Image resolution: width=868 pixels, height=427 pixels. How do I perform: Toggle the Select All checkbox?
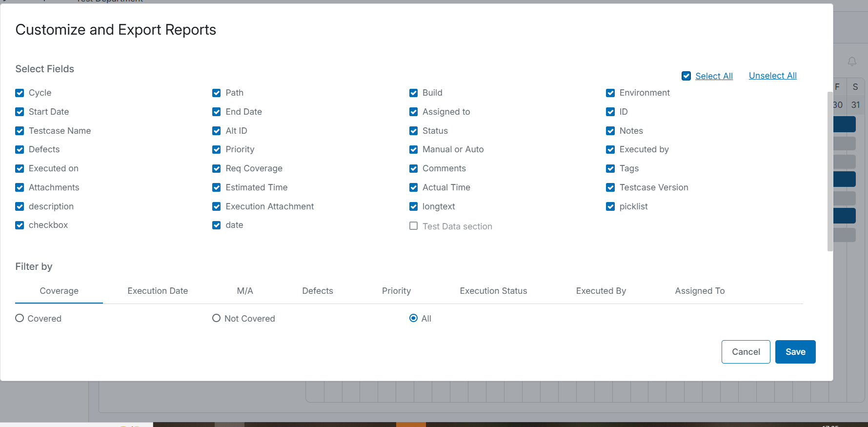pos(686,76)
